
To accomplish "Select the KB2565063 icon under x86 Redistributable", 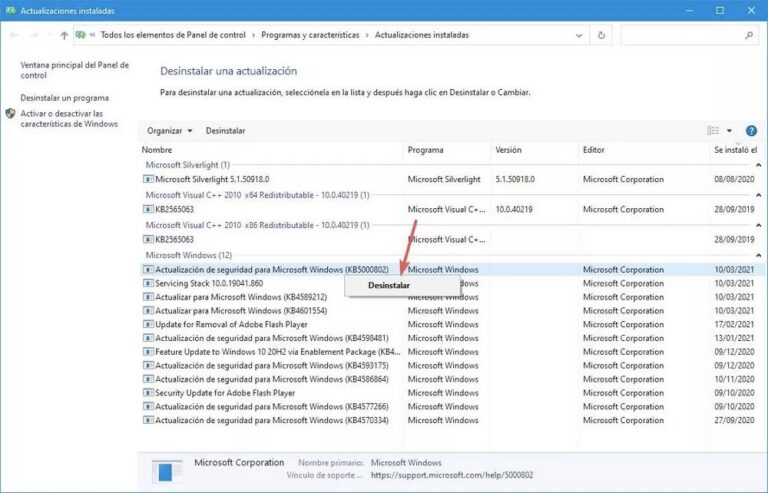I will pos(148,239).
